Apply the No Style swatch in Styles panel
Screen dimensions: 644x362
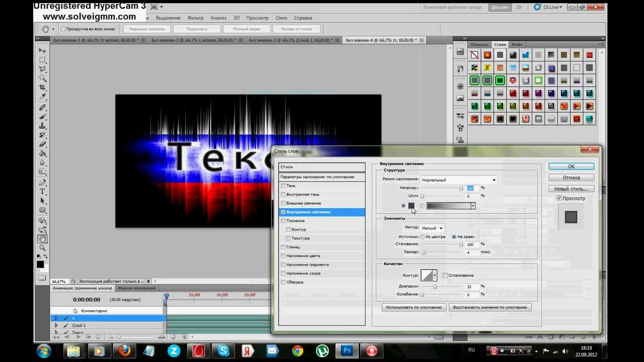tap(474, 55)
